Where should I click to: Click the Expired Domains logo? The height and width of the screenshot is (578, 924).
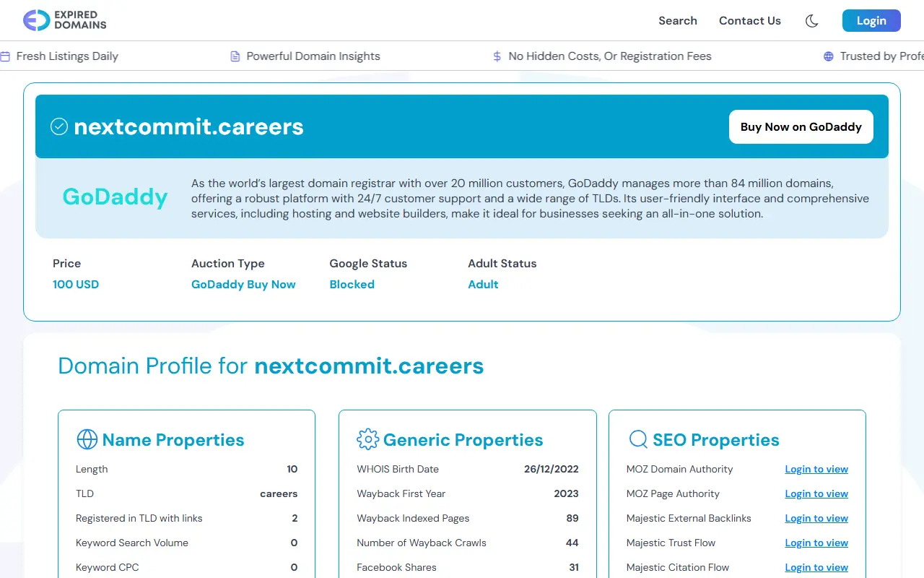pyautogui.click(x=64, y=20)
